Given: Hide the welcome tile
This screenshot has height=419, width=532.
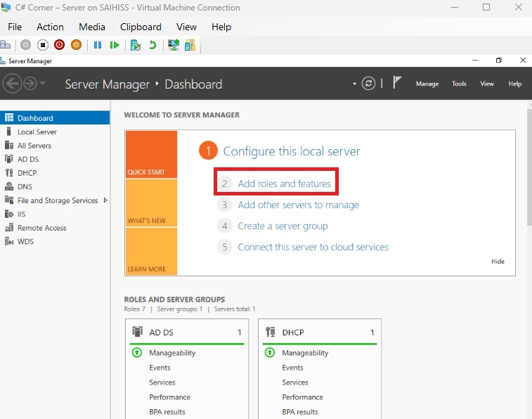Looking at the screenshot, I should [x=498, y=262].
